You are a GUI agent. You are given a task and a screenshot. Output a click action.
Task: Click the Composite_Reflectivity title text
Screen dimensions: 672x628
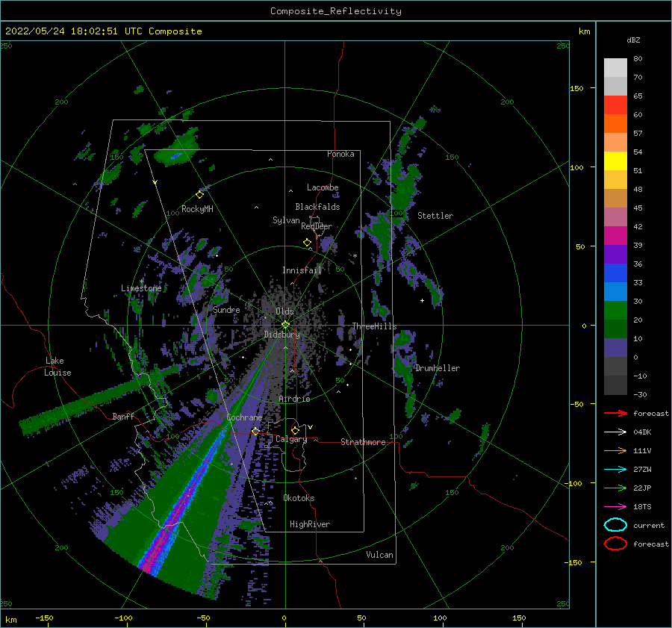[336, 11]
